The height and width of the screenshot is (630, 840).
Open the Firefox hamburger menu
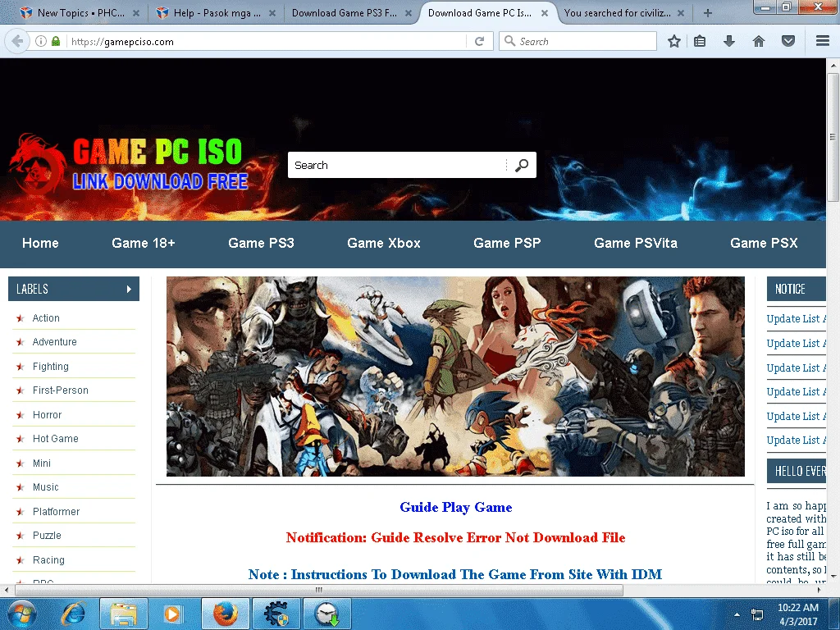click(822, 41)
